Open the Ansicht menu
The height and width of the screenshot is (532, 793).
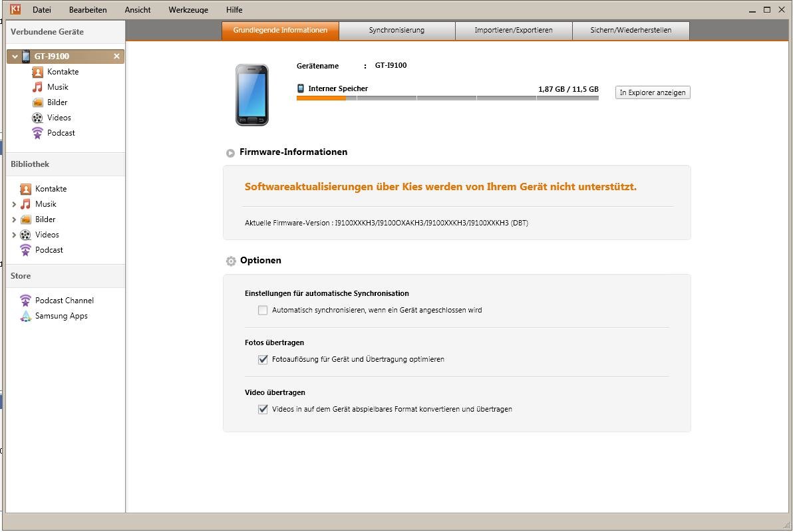coord(138,9)
